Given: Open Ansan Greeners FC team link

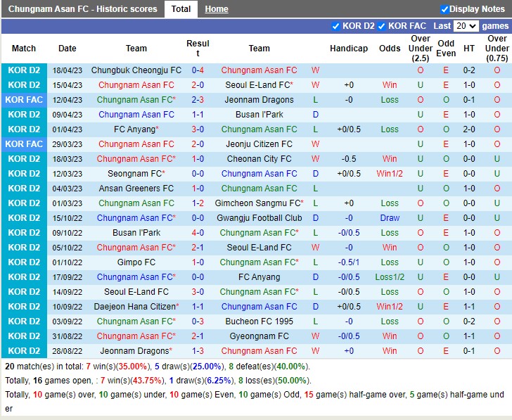Looking at the screenshot, I should click(x=136, y=189).
